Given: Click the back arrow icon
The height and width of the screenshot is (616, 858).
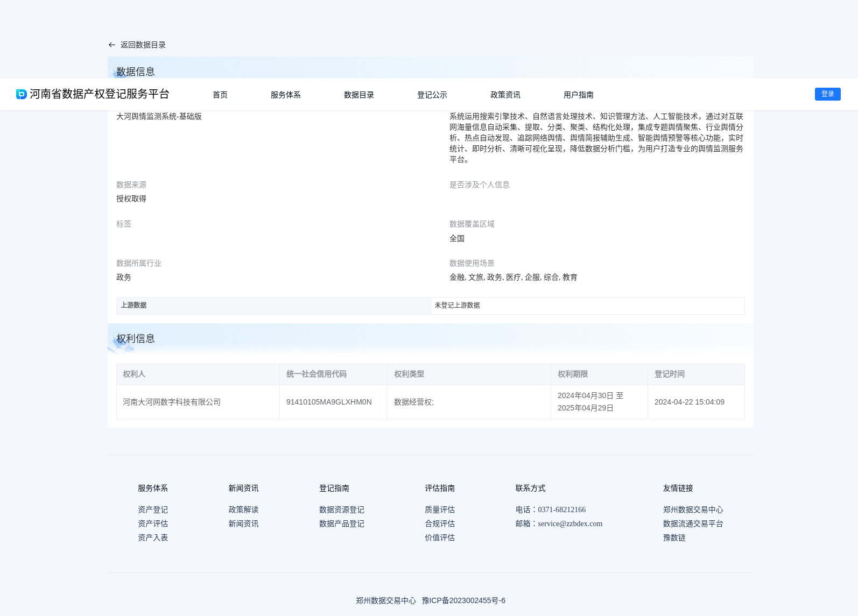Looking at the screenshot, I should pos(112,45).
